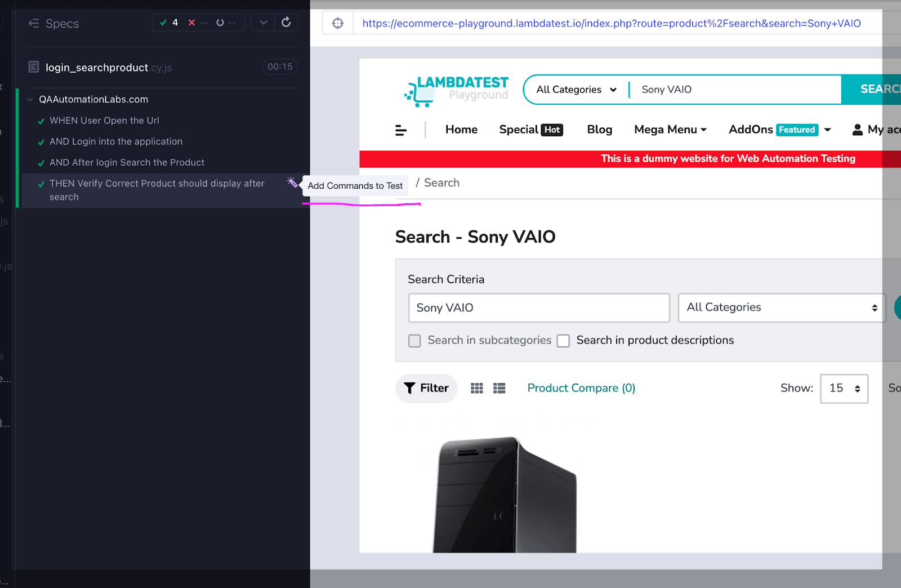Enable Search in product descriptions

point(563,340)
